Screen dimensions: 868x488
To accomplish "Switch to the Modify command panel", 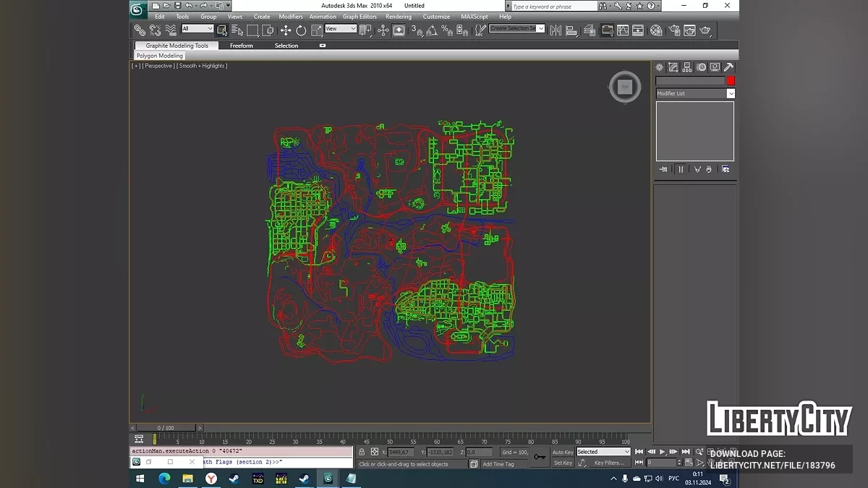I will click(x=673, y=67).
